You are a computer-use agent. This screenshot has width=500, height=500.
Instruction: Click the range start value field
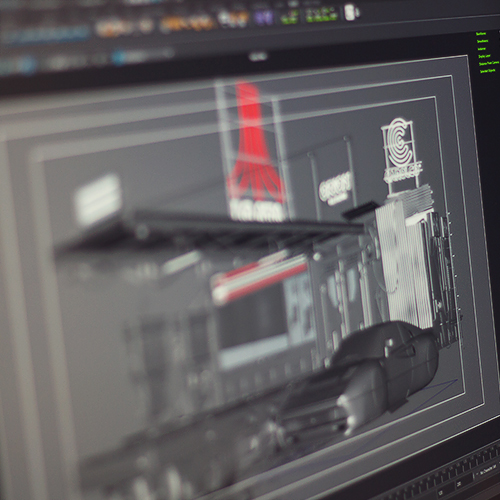[442, 492]
